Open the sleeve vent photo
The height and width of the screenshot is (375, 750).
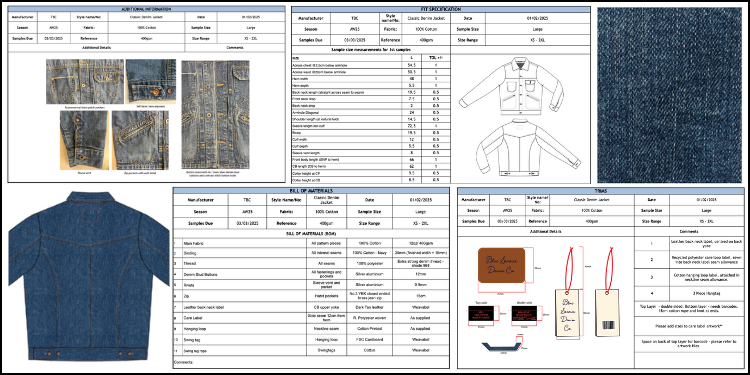[x=84, y=140]
